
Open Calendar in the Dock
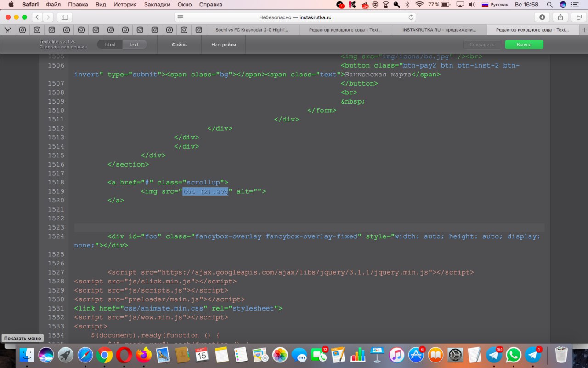pos(202,355)
